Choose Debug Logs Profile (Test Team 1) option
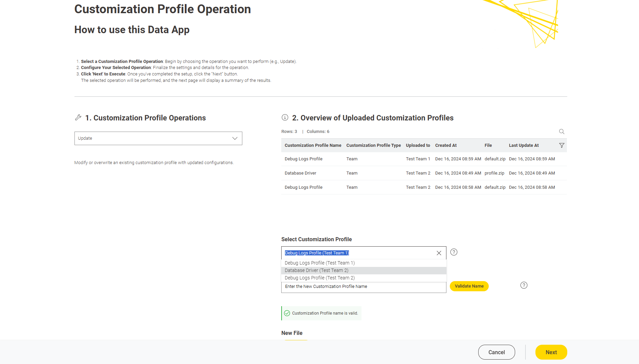This screenshot has width=639, height=364. [x=319, y=263]
